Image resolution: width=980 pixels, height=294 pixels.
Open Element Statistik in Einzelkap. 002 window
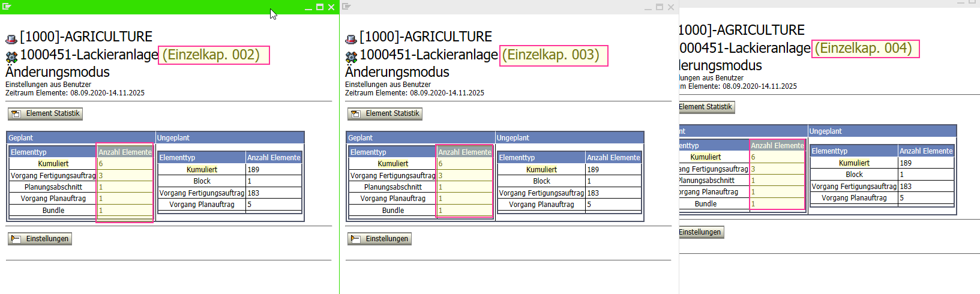46,113
